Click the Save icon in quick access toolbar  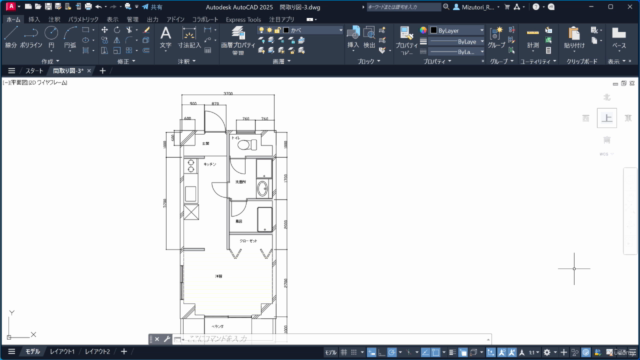[48, 7]
